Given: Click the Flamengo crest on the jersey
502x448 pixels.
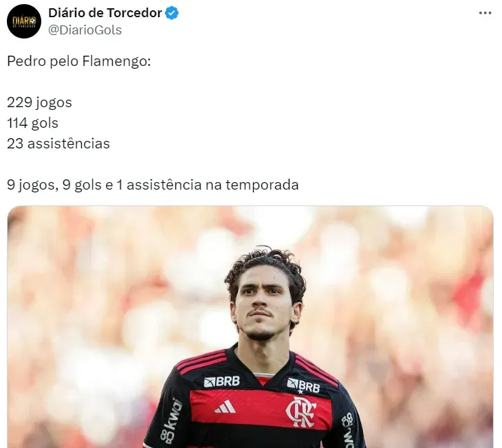Looking at the screenshot, I should pyautogui.click(x=301, y=412).
